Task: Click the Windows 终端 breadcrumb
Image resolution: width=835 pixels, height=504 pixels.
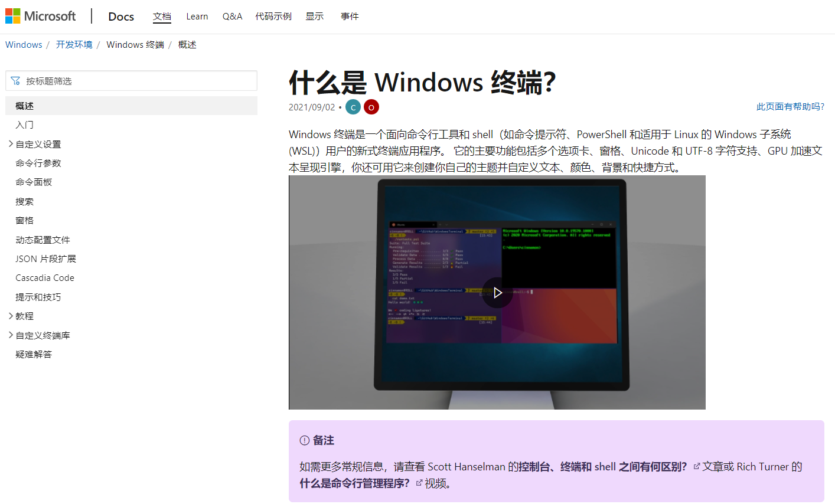Action: (135, 45)
